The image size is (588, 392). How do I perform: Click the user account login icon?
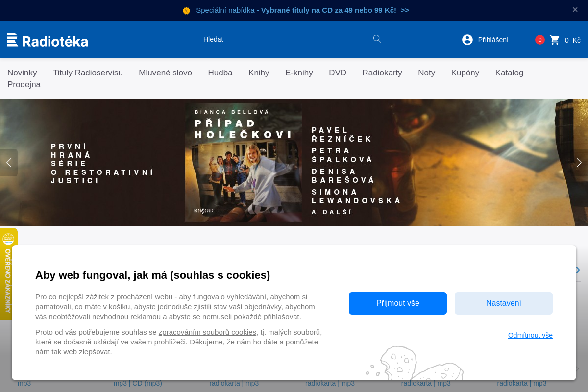coord(467,40)
